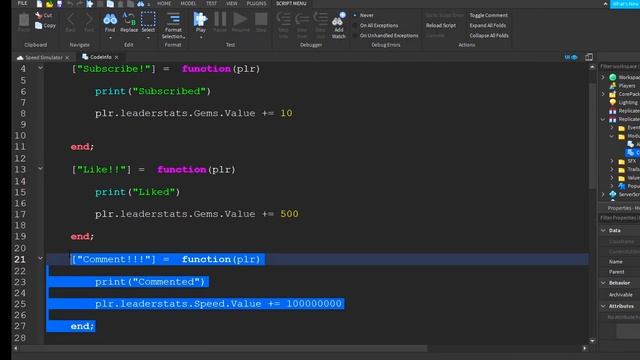The width and height of the screenshot is (640, 360).
Task: Click the Filter Properties search field
Action: point(619,218)
